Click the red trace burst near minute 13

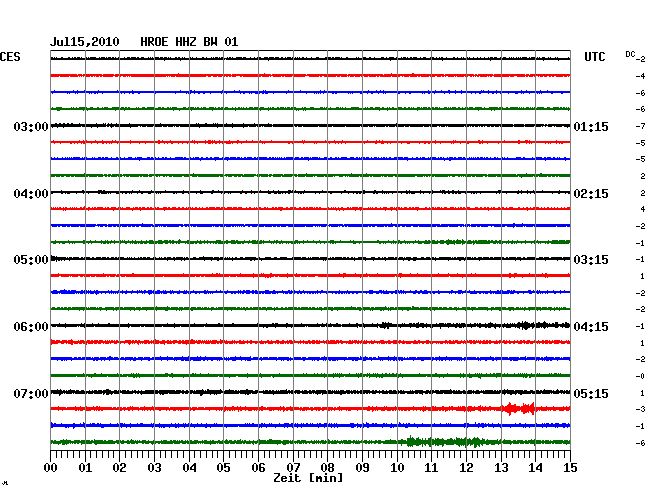click(x=518, y=409)
